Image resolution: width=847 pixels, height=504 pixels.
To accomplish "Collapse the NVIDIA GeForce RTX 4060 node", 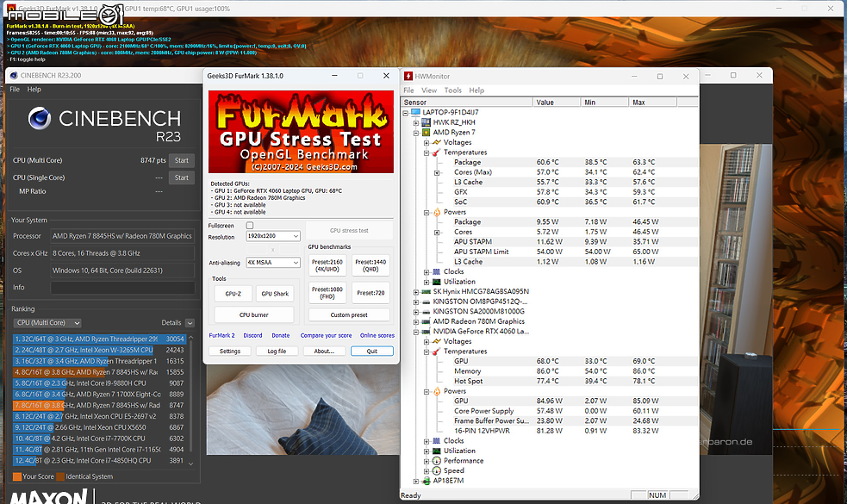I will coord(416,333).
